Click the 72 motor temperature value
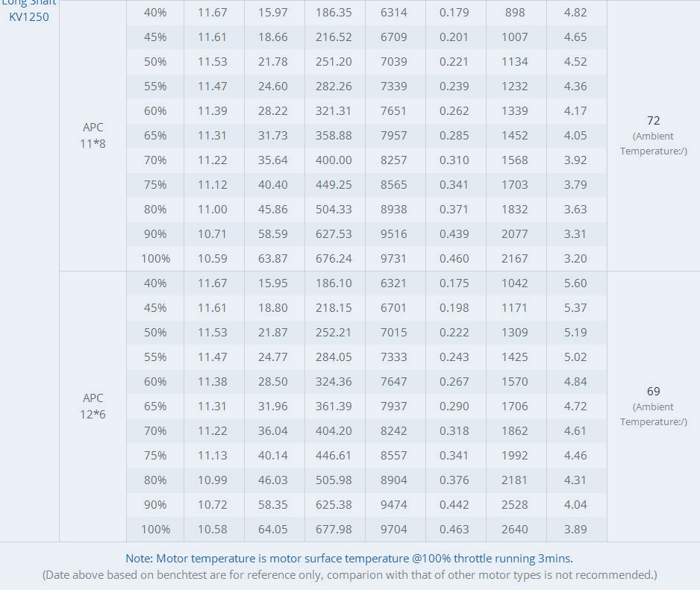Viewport: 700px width, 590px height. coord(653,120)
